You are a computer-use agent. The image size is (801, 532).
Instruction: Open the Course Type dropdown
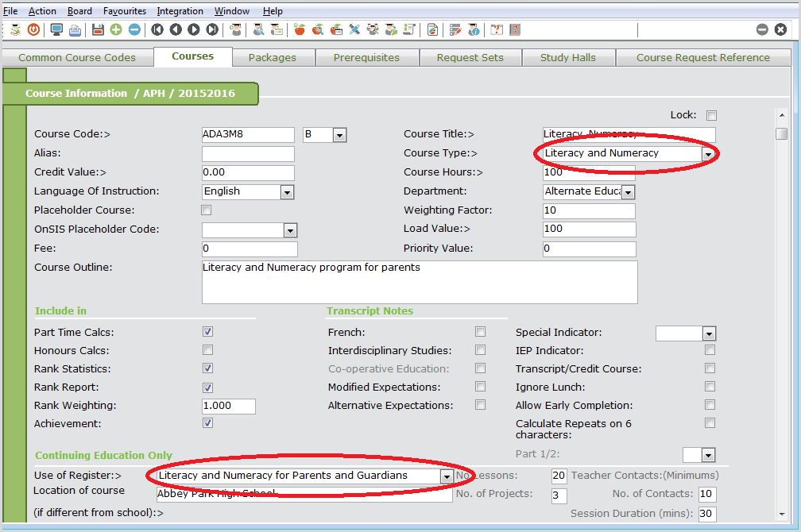pyautogui.click(x=706, y=154)
